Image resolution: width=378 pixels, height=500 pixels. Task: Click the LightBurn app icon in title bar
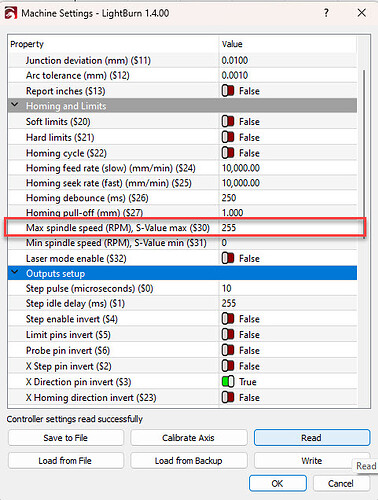point(10,13)
